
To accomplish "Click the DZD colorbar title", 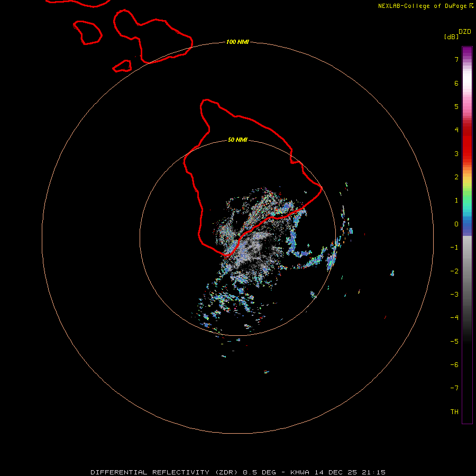I will click(465, 32).
